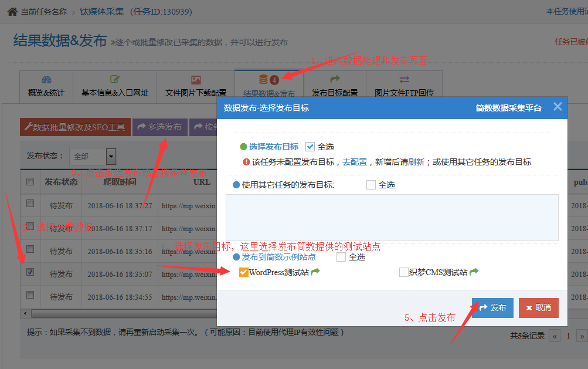Check 全选 for 发布到简数示例站点
This screenshot has height=369, width=588.
[x=341, y=257]
